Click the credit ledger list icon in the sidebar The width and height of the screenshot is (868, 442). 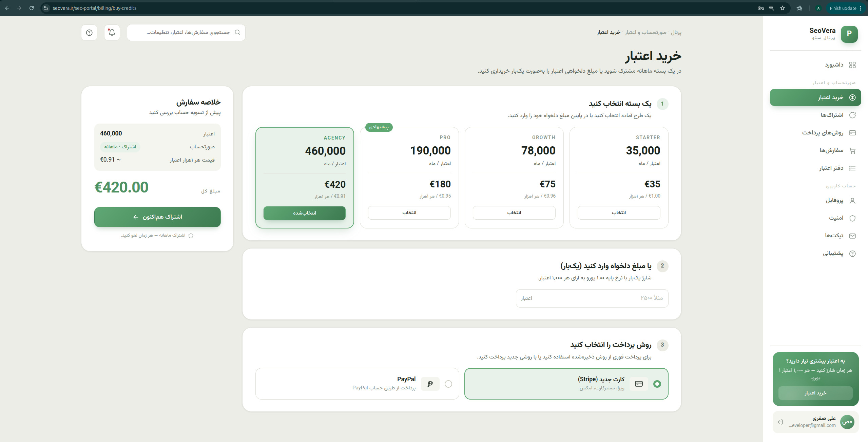(x=852, y=168)
